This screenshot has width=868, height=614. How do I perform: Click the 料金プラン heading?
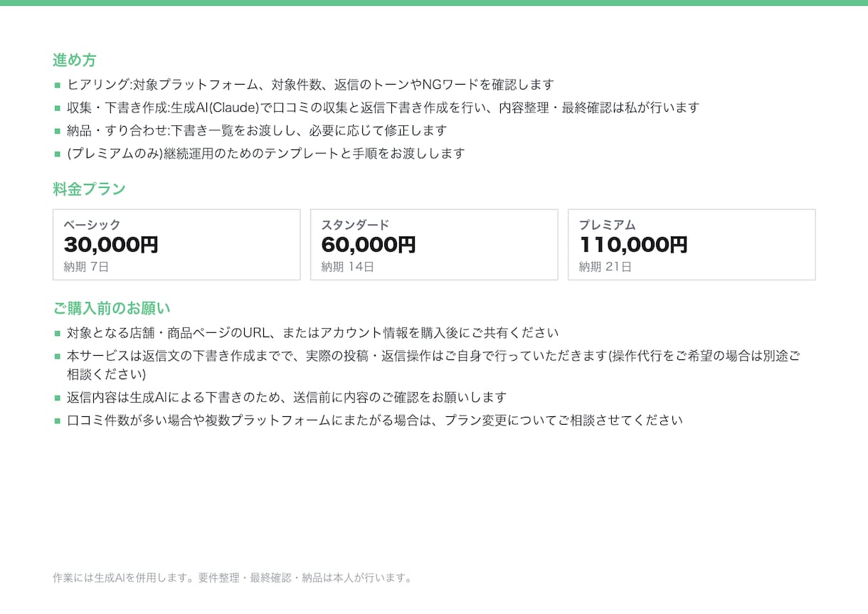[x=89, y=189]
